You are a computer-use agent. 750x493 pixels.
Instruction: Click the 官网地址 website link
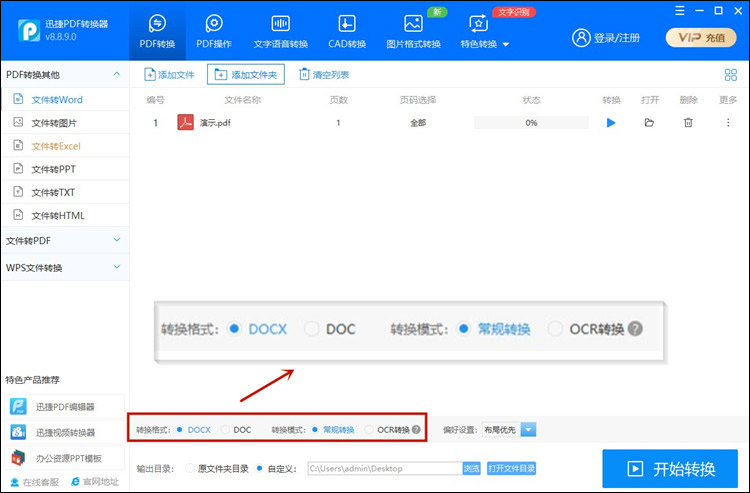pos(95,482)
